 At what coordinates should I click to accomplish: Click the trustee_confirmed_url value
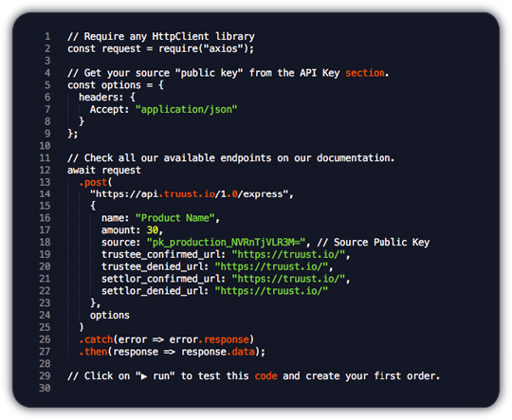(x=288, y=254)
